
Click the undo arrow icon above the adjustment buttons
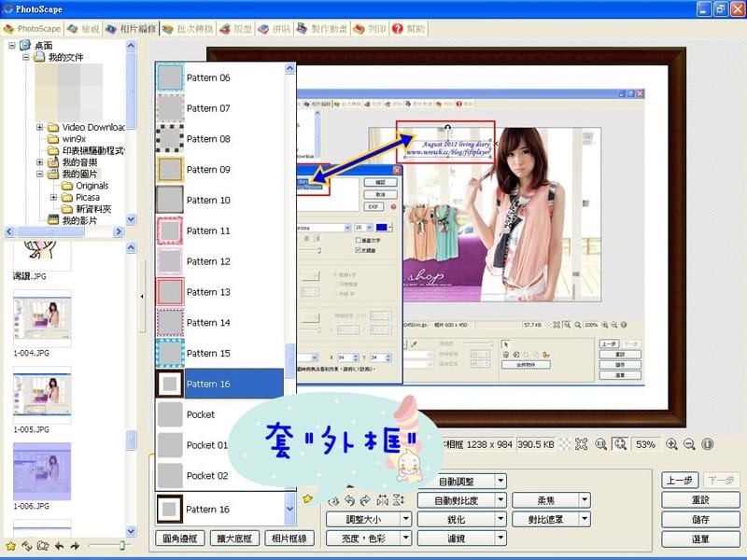[349, 499]
